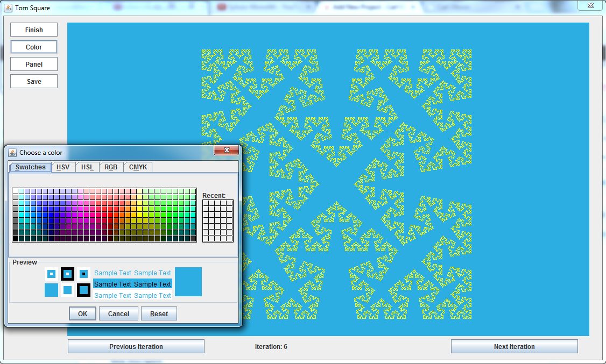Pick the black swatch in bottom-left of palette

pos(16,238)
